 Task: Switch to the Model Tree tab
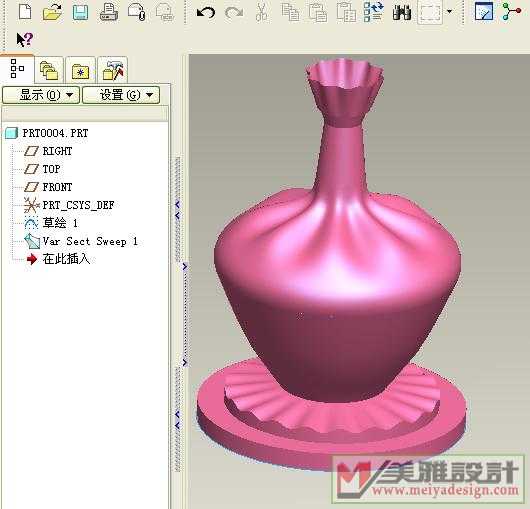(x=17, y=69)
